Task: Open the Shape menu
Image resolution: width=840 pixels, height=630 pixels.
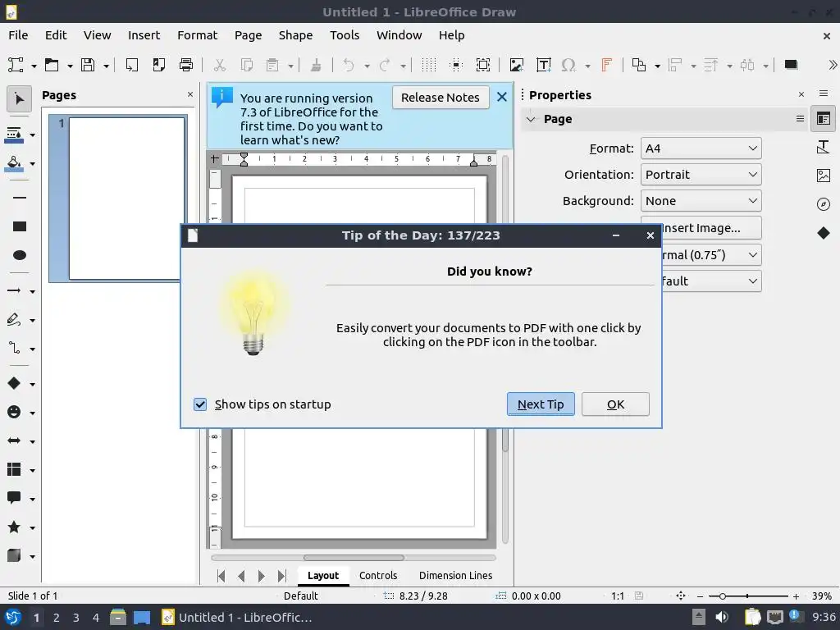Action: tap(295, 35)
